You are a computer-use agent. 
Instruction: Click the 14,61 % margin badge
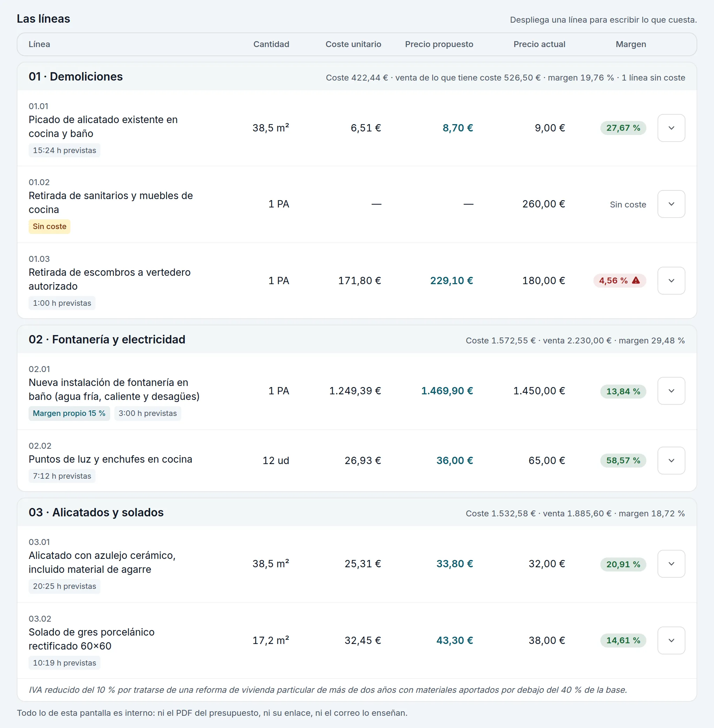click(623, 640)
